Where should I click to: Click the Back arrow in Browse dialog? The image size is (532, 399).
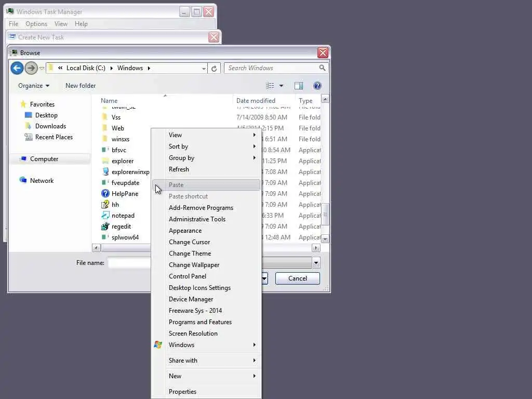pyautogui.click(x=17, y=68)
